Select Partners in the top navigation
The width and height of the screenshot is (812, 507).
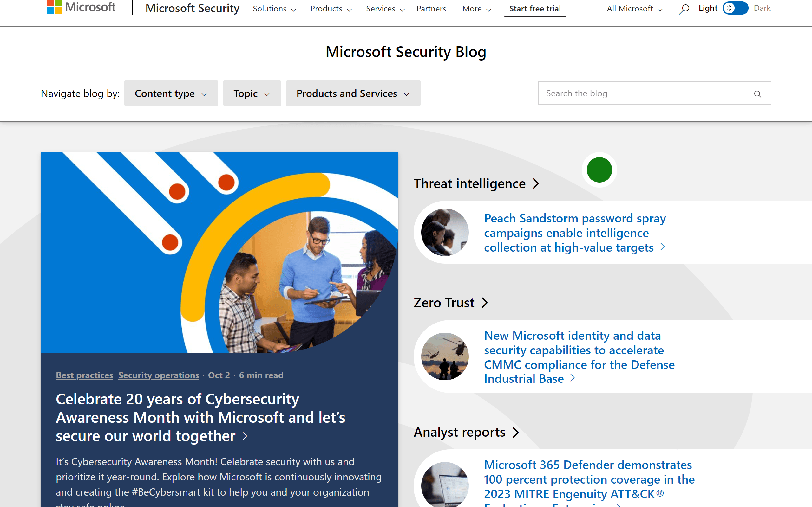431,9
